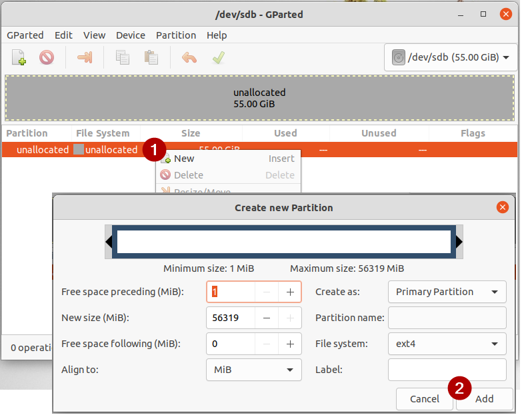Click the New partition toolbar icon
This screenshot has height=415, width=532.
point(19,57)
